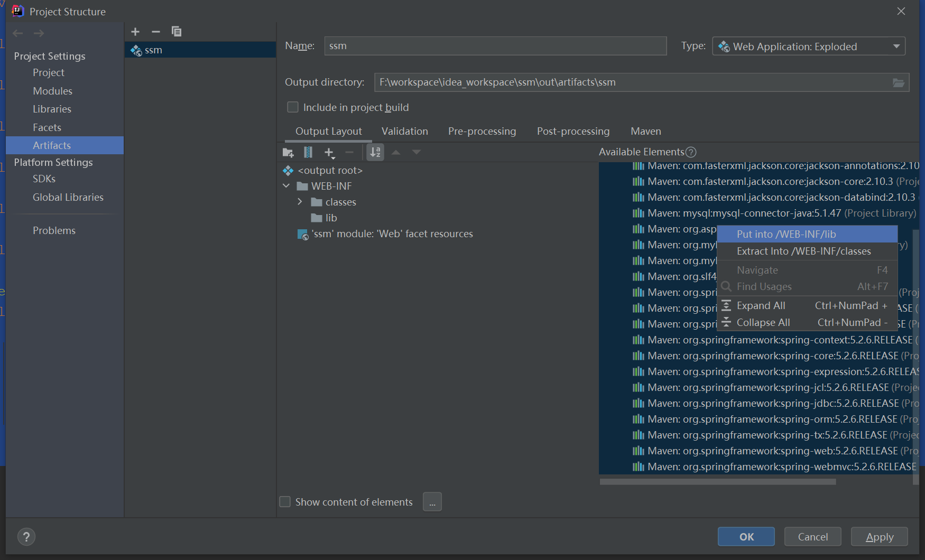
Task: Click the Cancel button
Action: click(813, 537)
